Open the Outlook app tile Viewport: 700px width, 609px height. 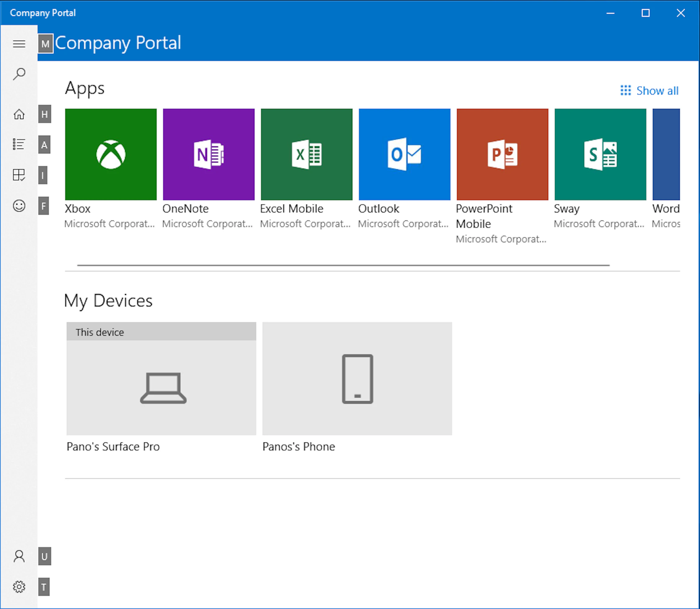404,154
